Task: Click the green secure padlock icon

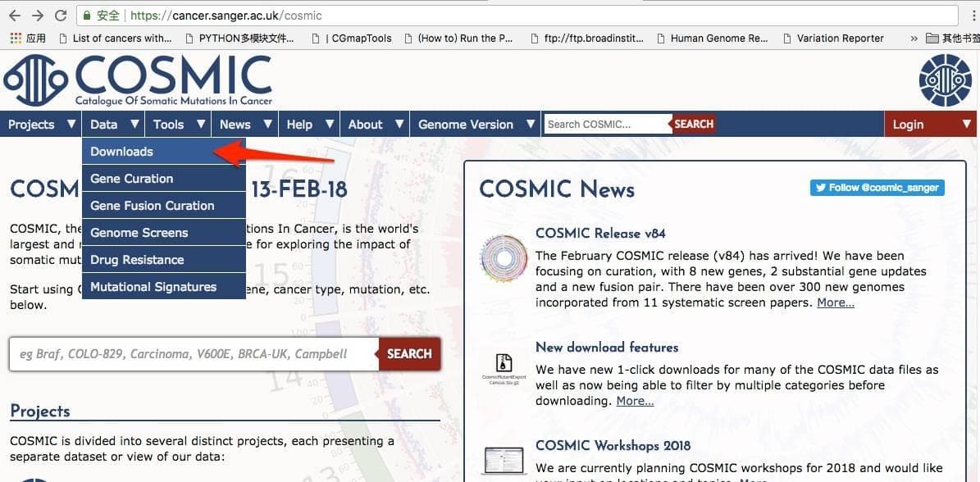Action: pyautogui.click(x=88, y=15)
